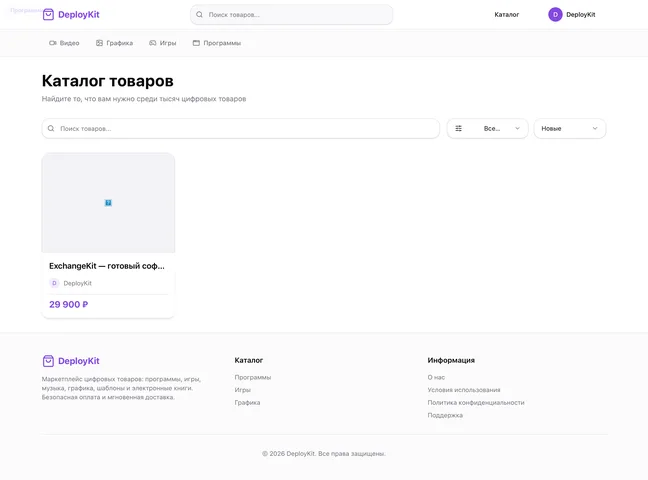Open the ExchangeKit product title
This screenshot has height=480, width=648.
107,266
